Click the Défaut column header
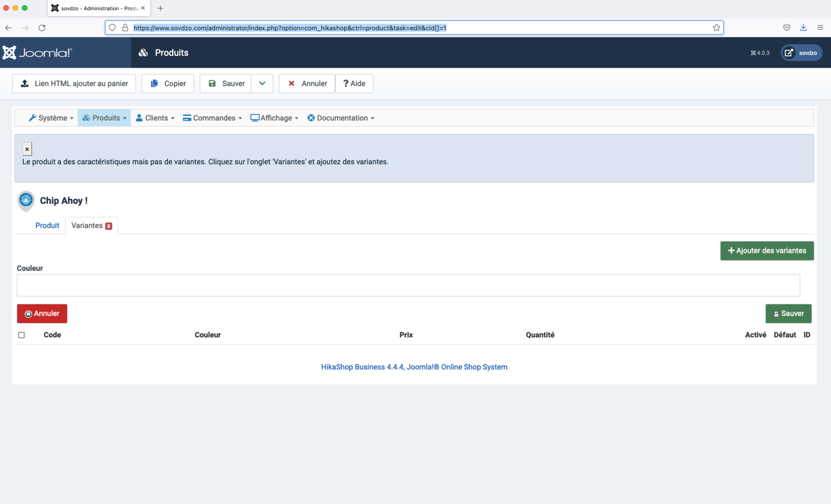 click(x=785, y=335)
